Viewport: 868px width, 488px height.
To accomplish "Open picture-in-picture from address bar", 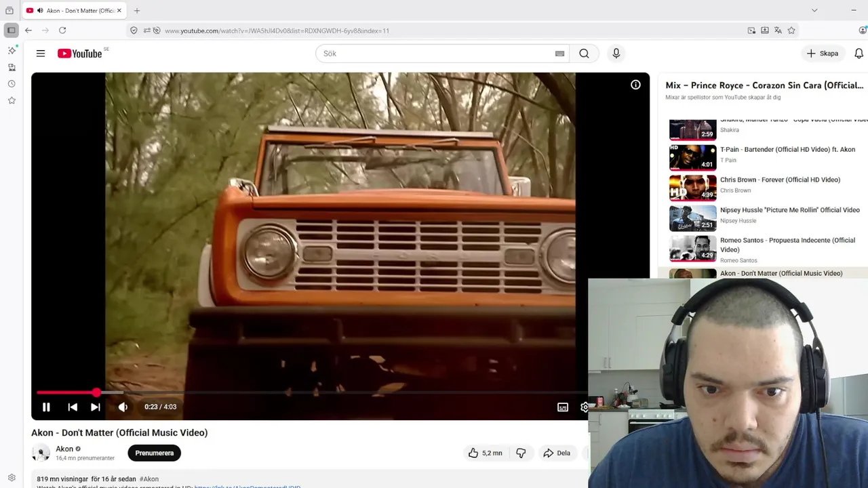I will [751, 30].
